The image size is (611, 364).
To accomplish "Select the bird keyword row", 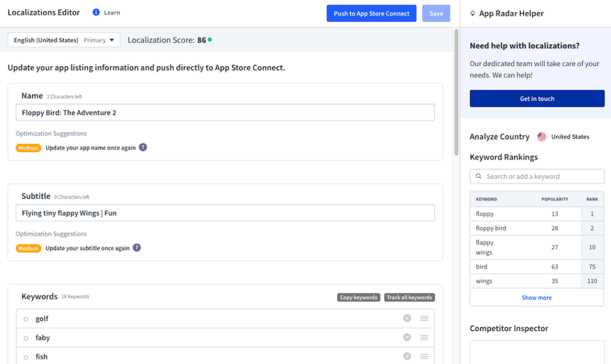I will coord(537,267).
